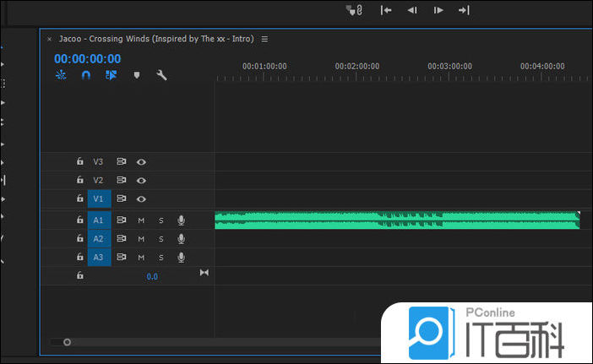Click the nest sequences insert icon
Image resolution: width=593 pixels, height=364 pixels.
(61, 75)
